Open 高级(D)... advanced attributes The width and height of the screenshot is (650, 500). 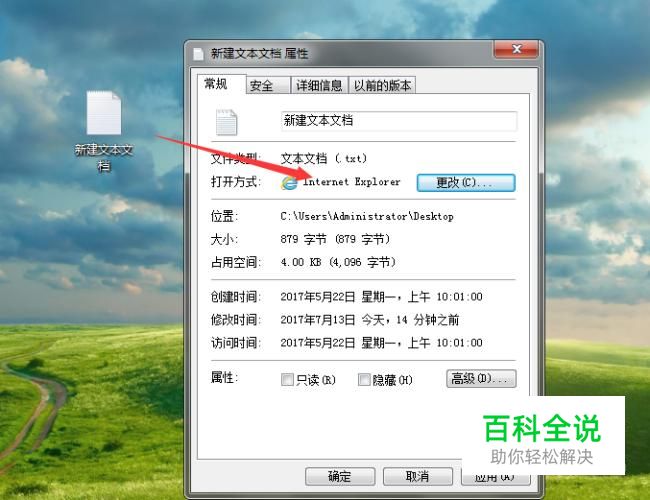click(481, 379)
